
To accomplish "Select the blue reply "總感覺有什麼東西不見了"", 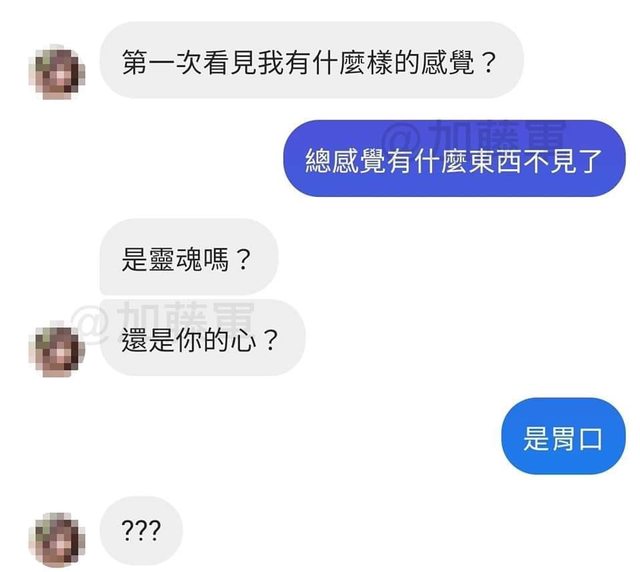I will [454, 158].
